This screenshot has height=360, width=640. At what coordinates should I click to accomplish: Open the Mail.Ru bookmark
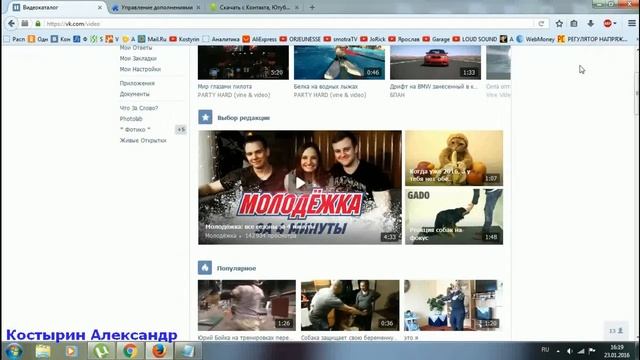coord(152,39)
